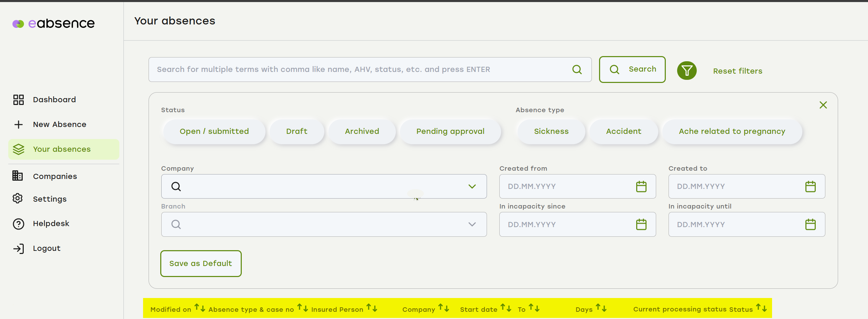Click Save as Default button
Screen dimensions: 868x319
coord(201,264)
